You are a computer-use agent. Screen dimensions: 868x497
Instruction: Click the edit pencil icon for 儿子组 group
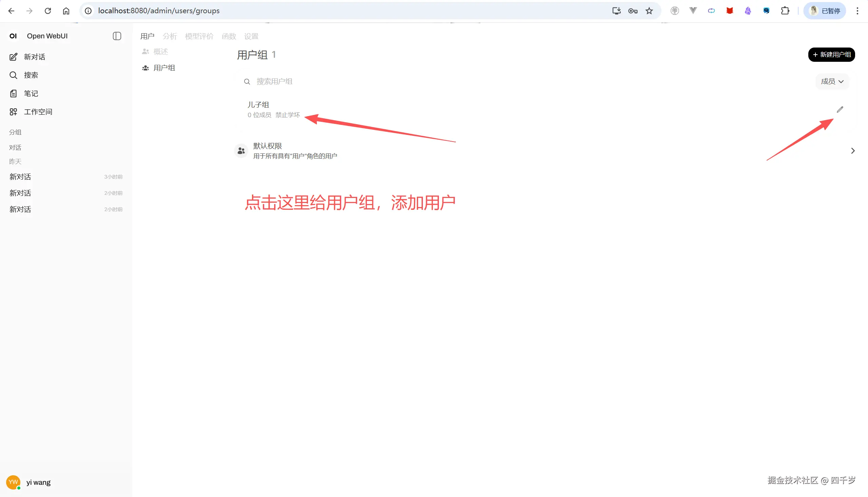841,109
